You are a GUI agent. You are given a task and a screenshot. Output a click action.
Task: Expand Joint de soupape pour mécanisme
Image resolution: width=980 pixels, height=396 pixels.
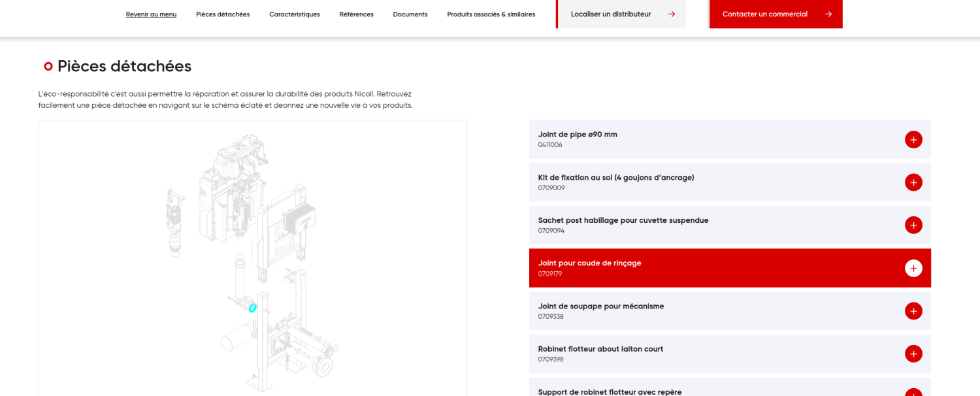click(913, 311)
